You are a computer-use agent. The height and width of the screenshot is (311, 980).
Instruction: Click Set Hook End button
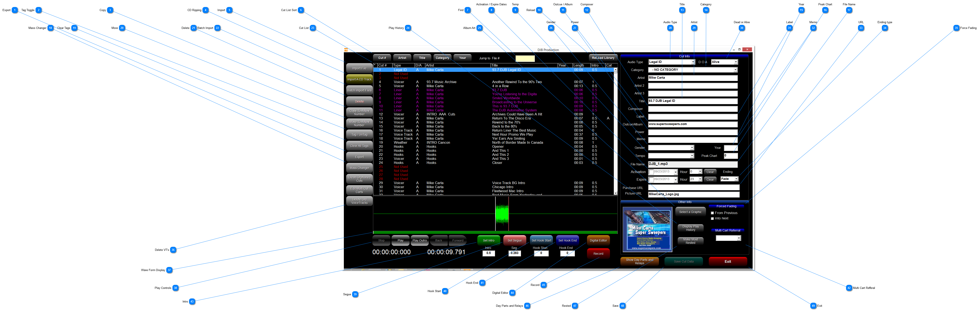[568, 240]
